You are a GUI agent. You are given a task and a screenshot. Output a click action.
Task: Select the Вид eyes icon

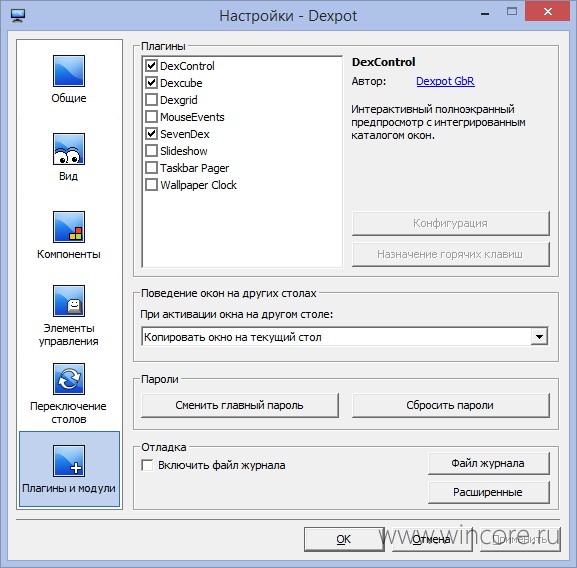69,149
